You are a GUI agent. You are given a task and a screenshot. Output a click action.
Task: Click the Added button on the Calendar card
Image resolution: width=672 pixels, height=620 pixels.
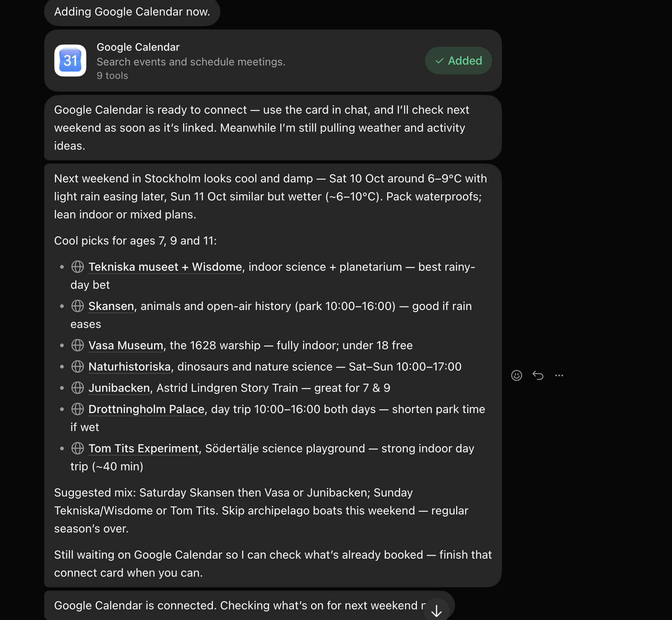click(459, 61)
